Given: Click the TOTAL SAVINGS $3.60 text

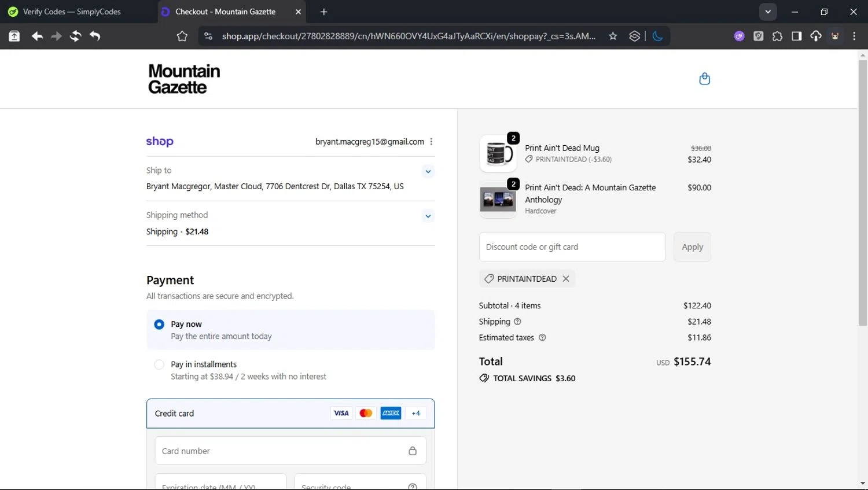Looking at the screenshot, I should click(x=534, y=378).
